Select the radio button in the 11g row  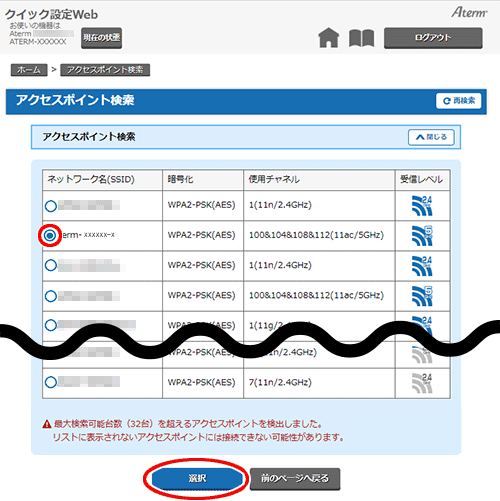tap(51, 325)
